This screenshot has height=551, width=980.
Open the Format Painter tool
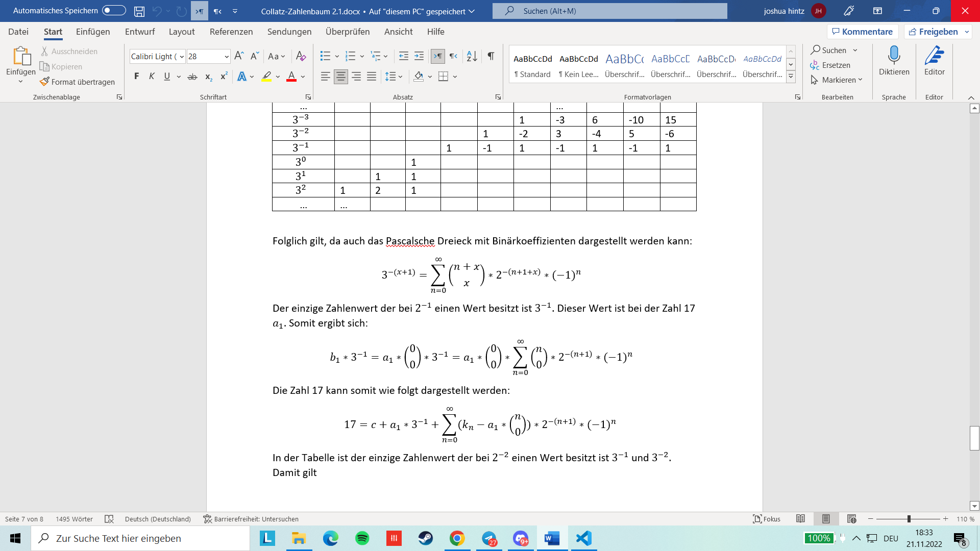78,82
